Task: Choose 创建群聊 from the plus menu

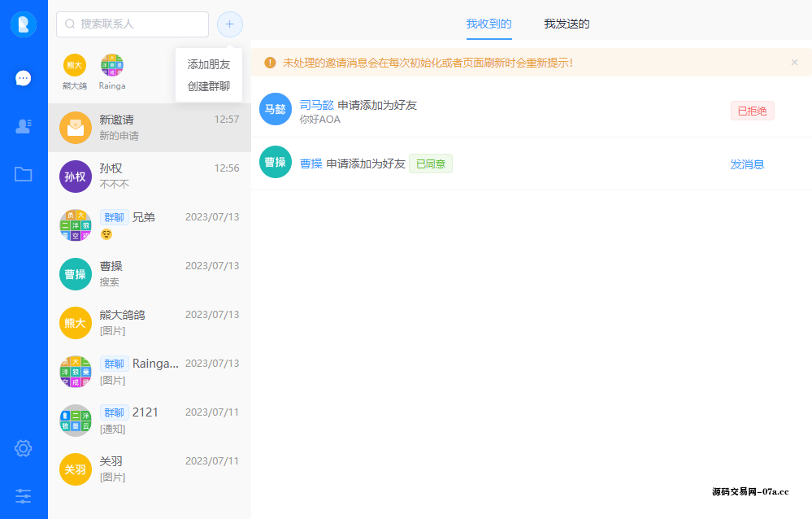Action: pos(208,85)
